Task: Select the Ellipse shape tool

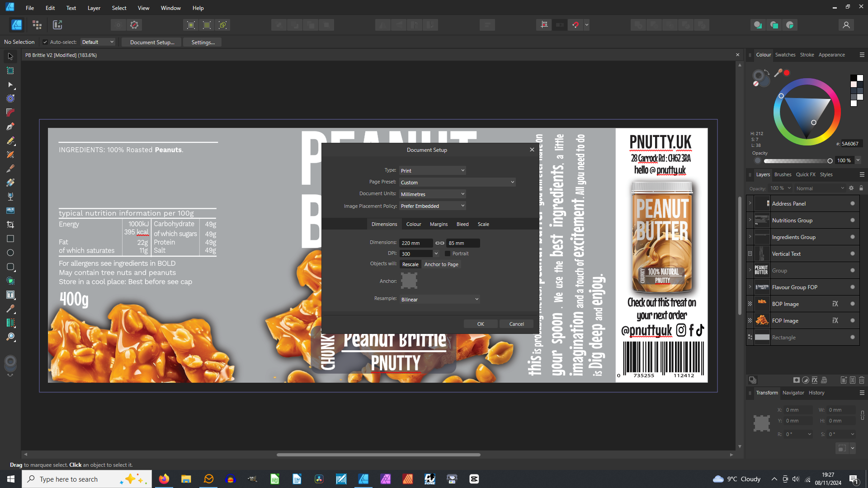Action: coord(10,253)
